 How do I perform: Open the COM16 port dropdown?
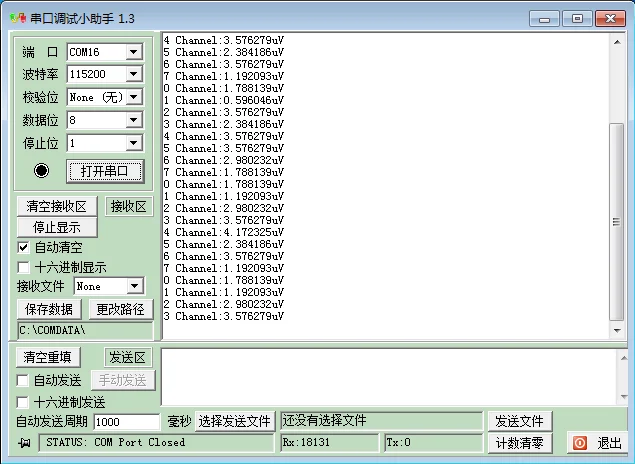[133, 52]
